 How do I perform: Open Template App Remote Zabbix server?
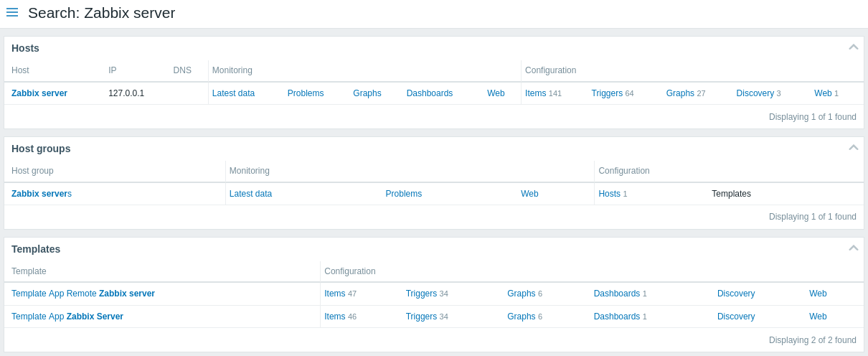point(83,294)
